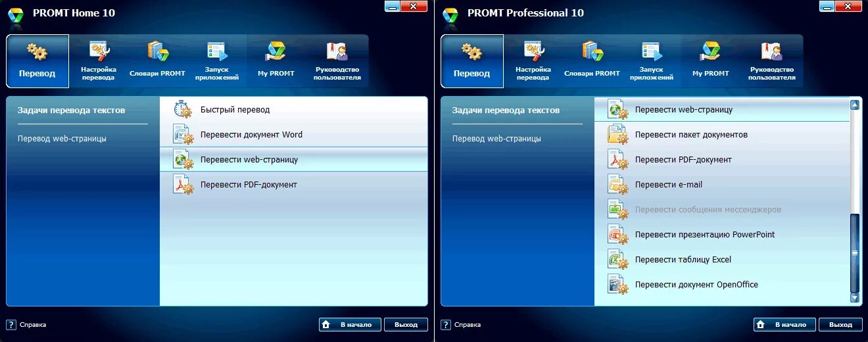Select Перевести пакет документов text
The width and height of the screenshot is (868, 342).
point(691,135)
